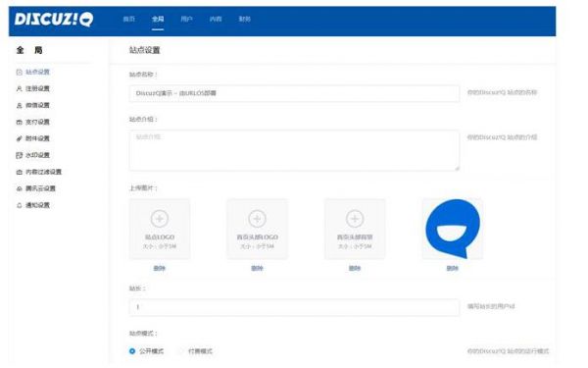Click the 支付设置 wallet icon
The width and height of the screenshot is (588, 368).
20,122
